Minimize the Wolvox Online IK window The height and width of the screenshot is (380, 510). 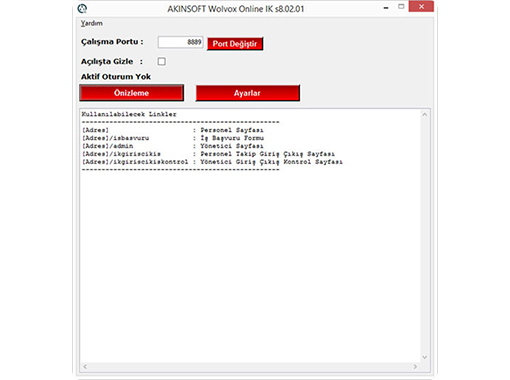pyautogui.click(x=386, y=7)
